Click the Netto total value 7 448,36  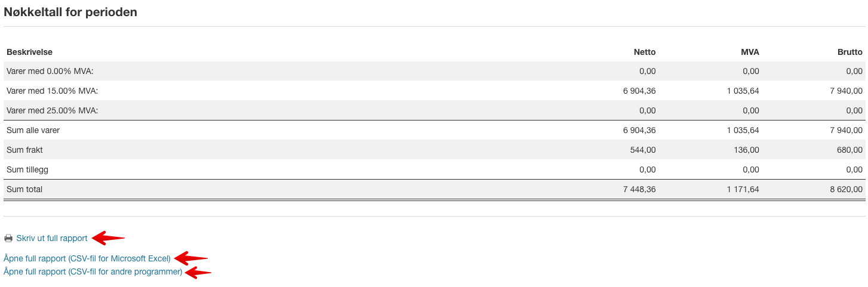tap(639, 189)
